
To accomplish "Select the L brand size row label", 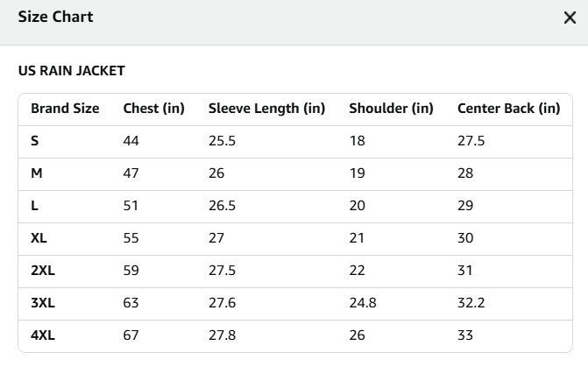I will click(x=35, y=206).
